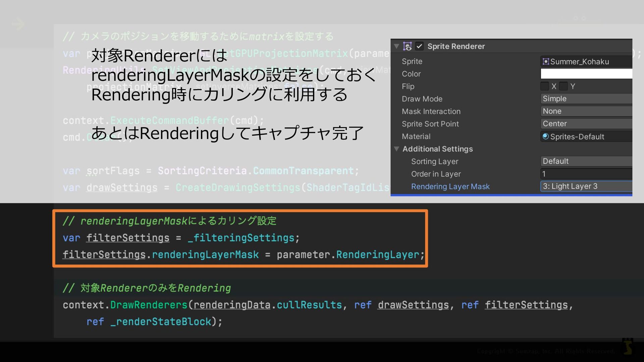The image size is (644, 362).
Task: Click the Material property label
Action: click(416, 136)
